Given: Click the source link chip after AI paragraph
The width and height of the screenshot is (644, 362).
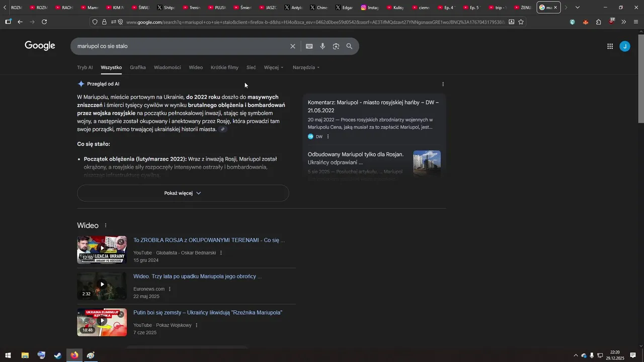Looking at the screenshot, I should [223, 129].
